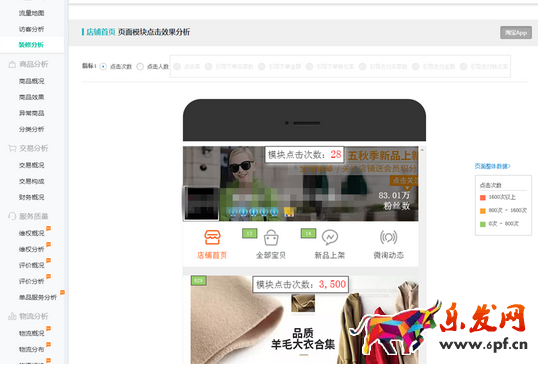
Task: Click the orange 800次-1600次 legend swatch
Action: coord(483,211)
